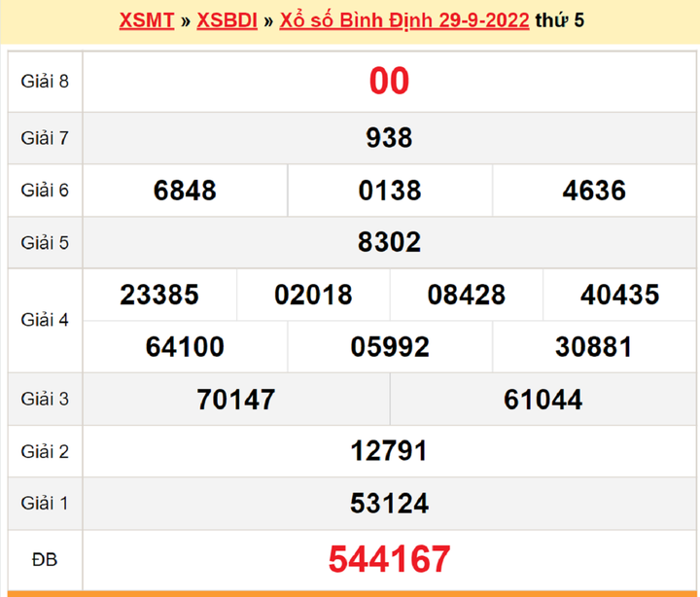Click the Giải 5 result 8302
This screenshot has width=700, height=597.
[389, 241]
